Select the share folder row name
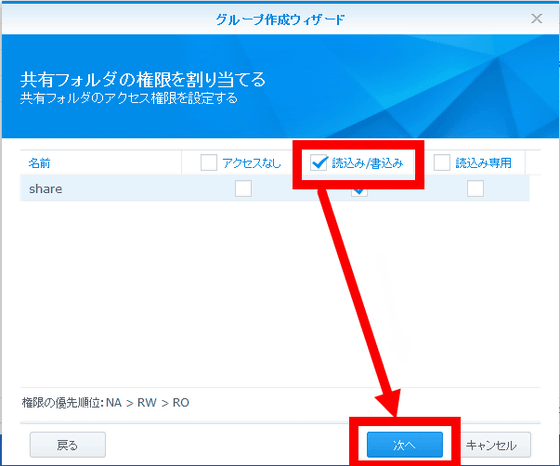 [45, 189]
